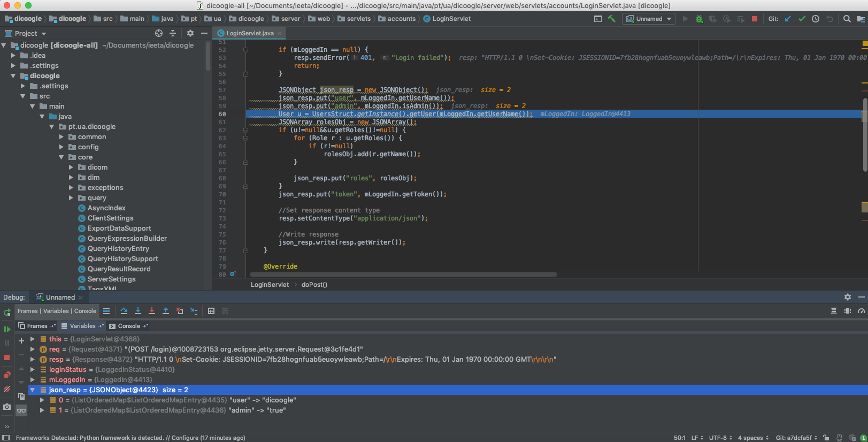Open Git branch a7dcfa5f selector

[x=797, y=438]
